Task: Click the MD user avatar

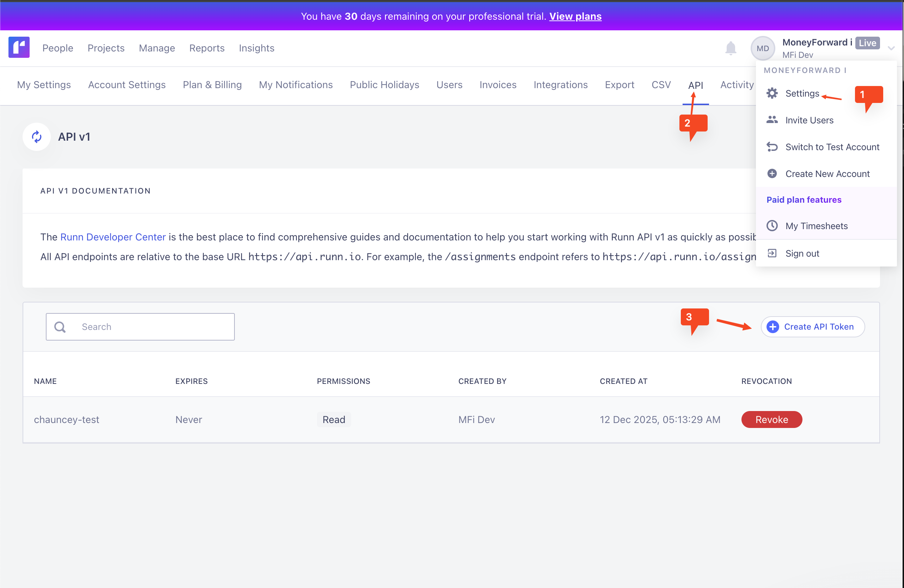Action: click(x=762, y=48)
